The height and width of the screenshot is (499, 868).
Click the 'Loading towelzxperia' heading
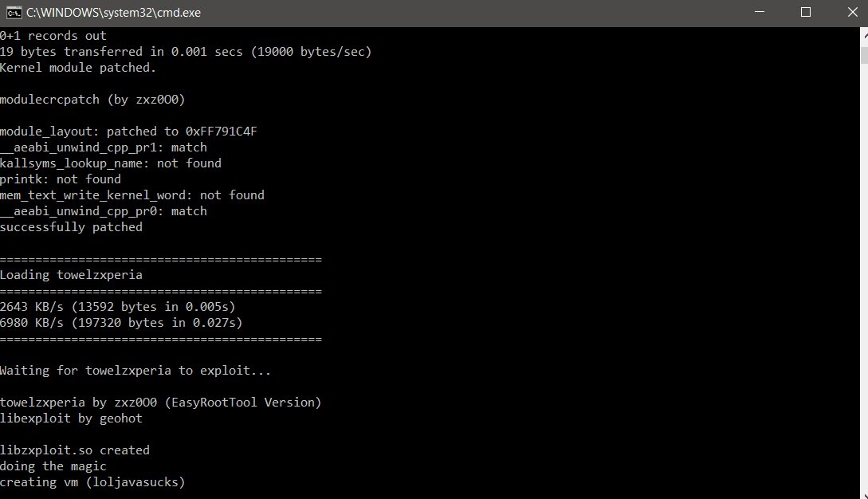pyautogui.click(x=71, y=275)
